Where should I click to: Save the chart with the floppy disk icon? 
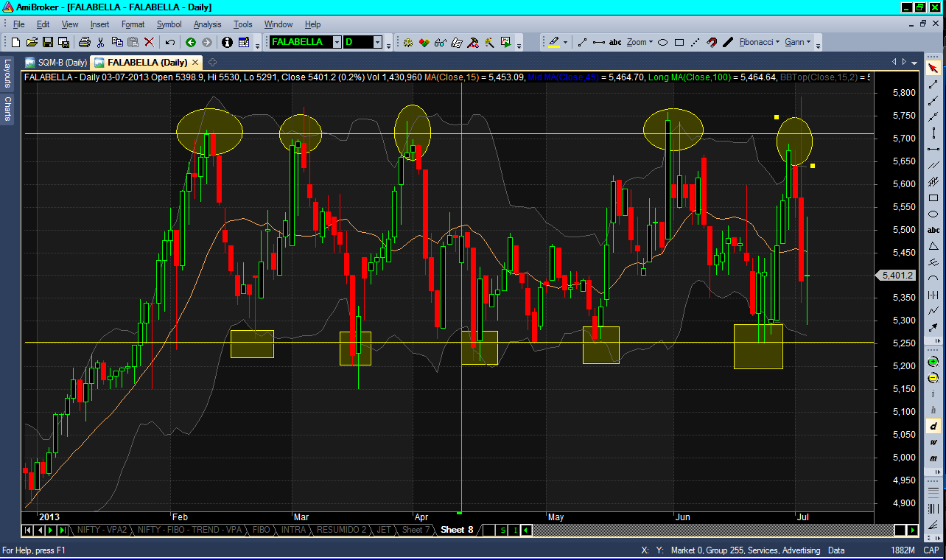(x=48, y=42)
